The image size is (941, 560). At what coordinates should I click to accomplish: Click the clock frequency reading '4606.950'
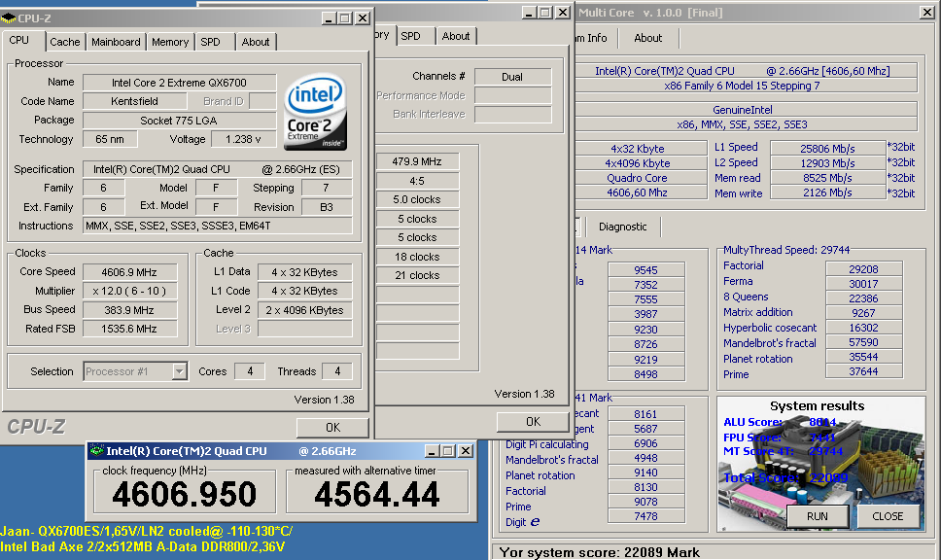[185, 495]
